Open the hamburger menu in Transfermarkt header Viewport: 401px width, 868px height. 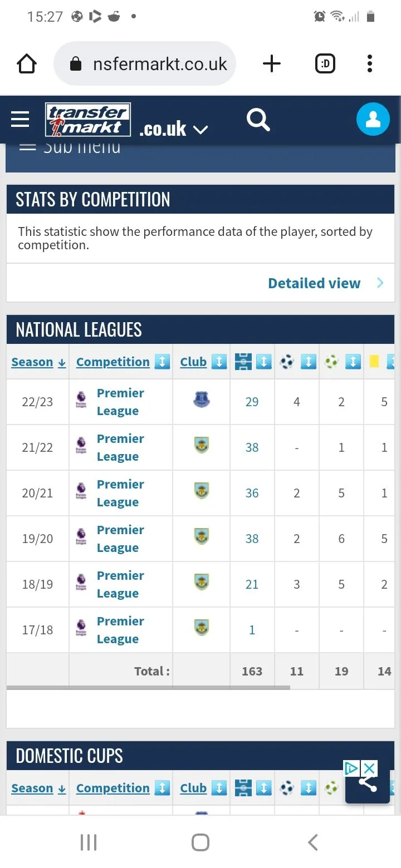[x=20, y=119]
